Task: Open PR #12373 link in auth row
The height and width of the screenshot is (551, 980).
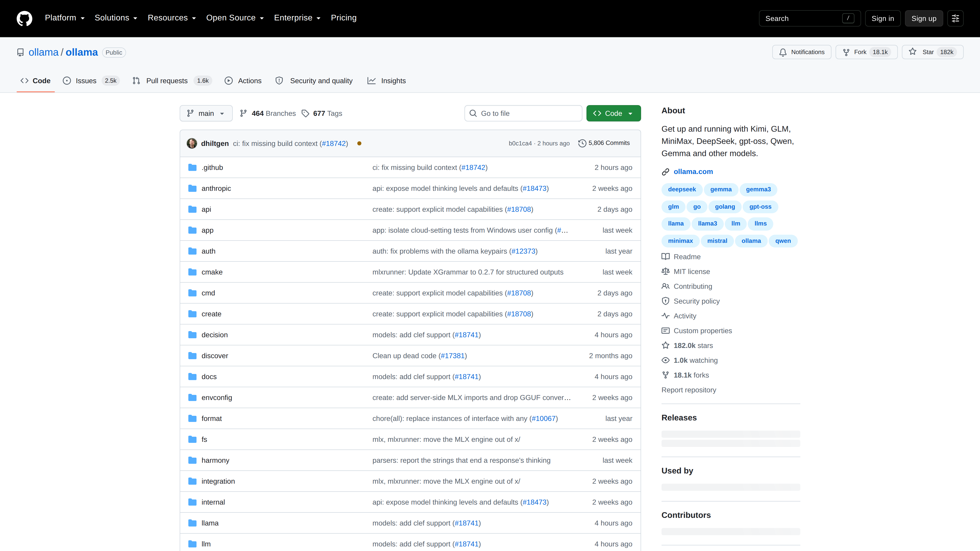Action: coord(523,251)
